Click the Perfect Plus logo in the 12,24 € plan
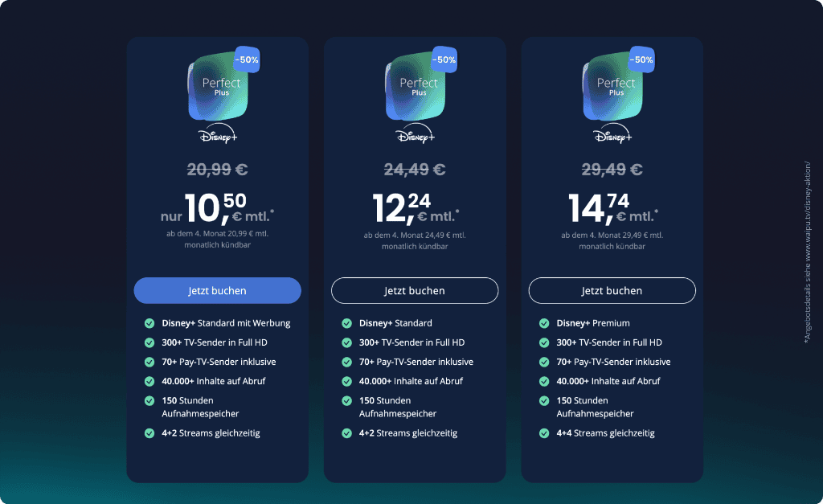This screenshot has width=823, height=504. (x=416, y=87)
